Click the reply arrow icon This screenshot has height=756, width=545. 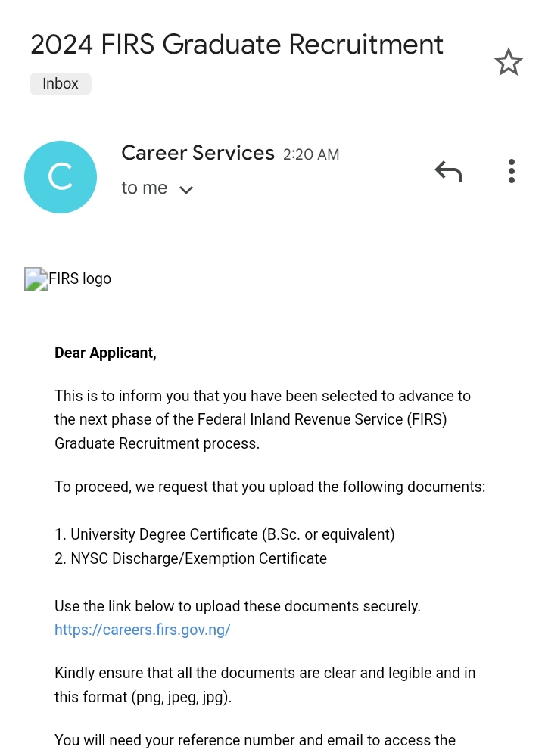tap(448, 172)
